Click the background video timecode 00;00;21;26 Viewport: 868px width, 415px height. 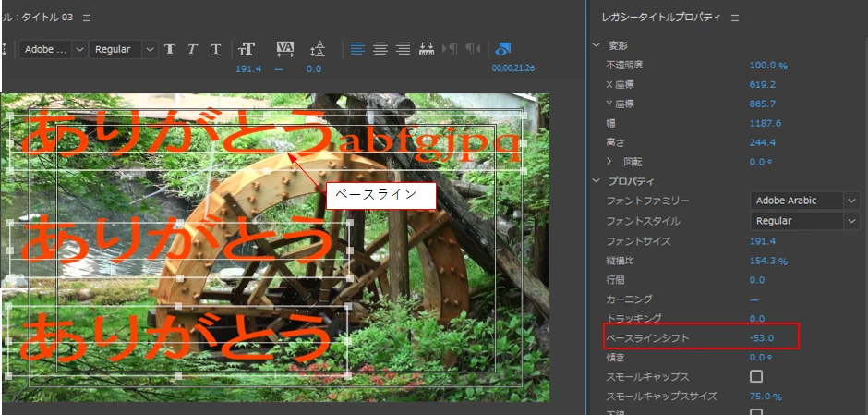(513, 68)
